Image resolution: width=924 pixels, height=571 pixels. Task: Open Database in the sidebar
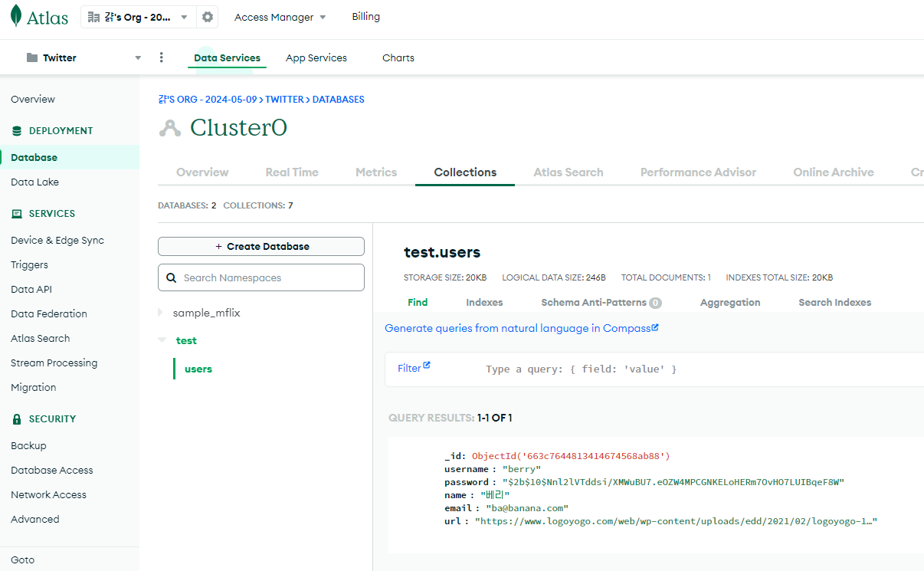(34, 158)
